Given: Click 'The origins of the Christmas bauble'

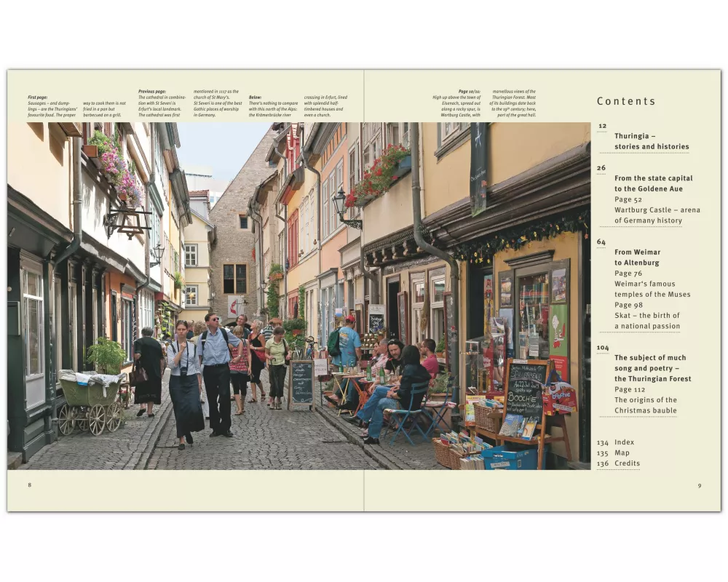Looking at the screenshot, I should [645, 405].
